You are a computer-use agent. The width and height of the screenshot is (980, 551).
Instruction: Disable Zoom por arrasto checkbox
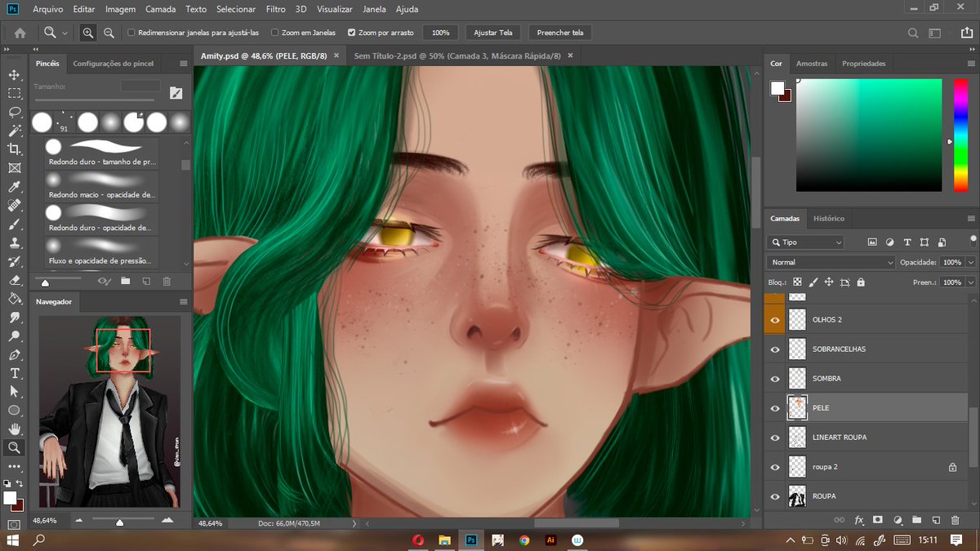(351, 33)
